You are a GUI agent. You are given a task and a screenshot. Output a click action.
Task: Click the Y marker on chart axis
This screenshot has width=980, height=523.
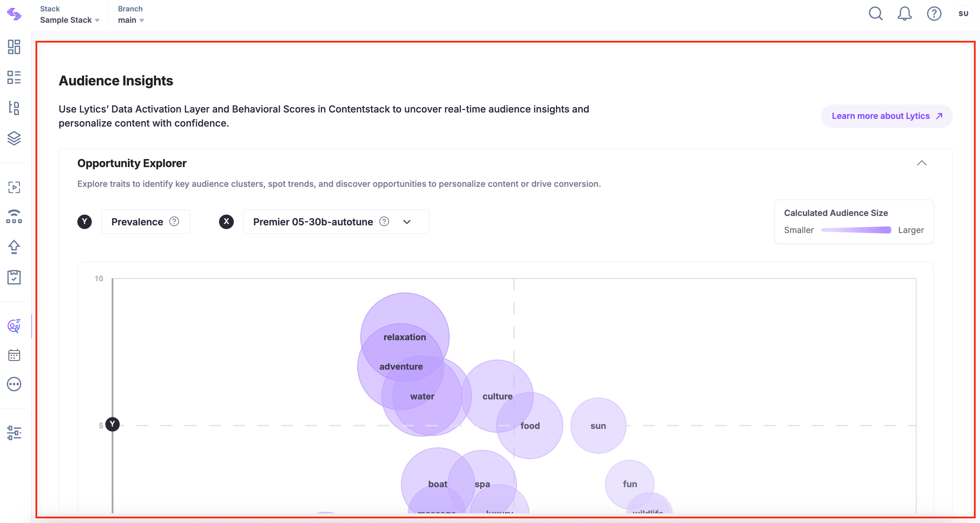[112, 424]
